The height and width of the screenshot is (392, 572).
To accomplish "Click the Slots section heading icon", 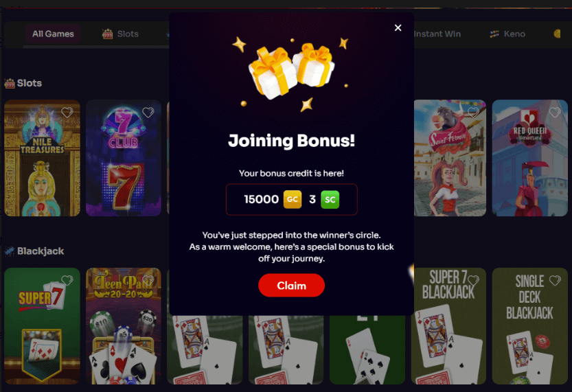I will pyautogui.click(x=10, y=84).
